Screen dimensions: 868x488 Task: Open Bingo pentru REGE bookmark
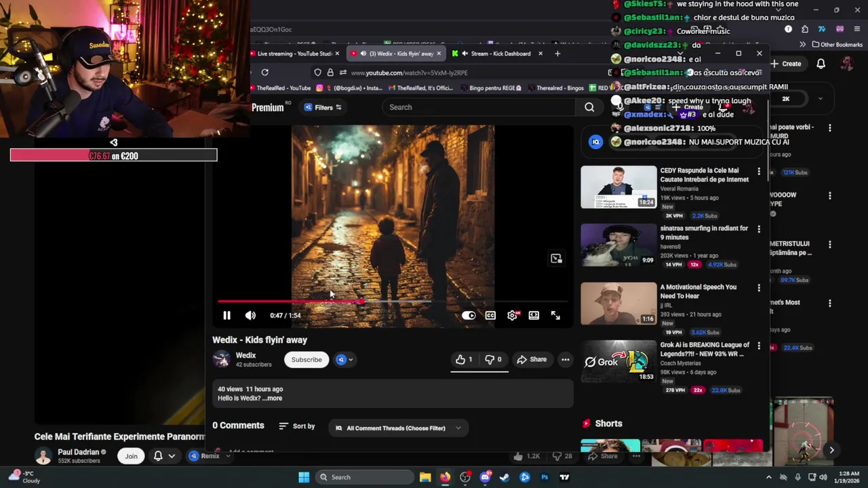point(491,88)
